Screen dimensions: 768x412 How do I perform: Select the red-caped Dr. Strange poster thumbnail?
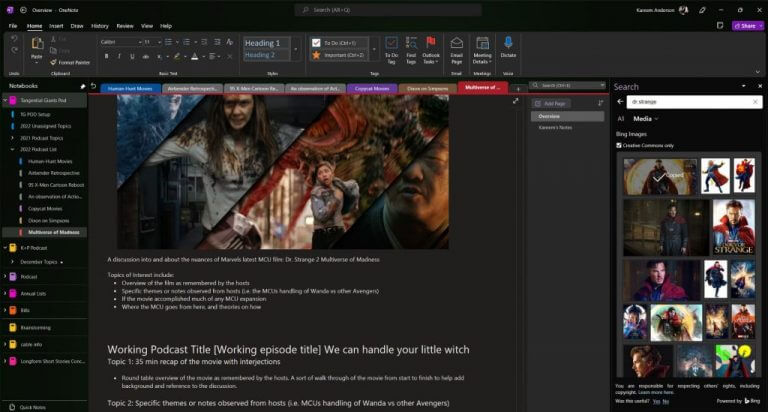(733, 227)
